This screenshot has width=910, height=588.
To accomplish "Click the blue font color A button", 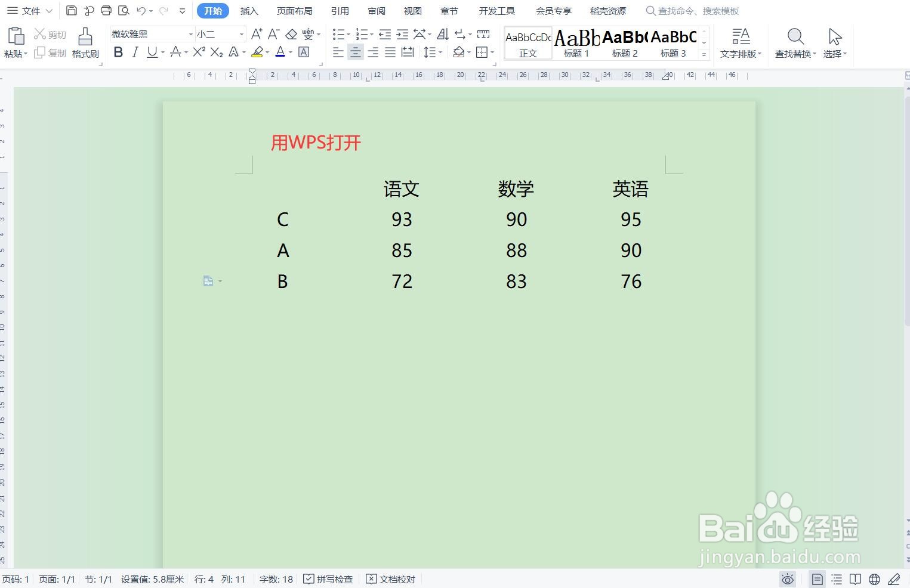I will (x=280, y=52).
